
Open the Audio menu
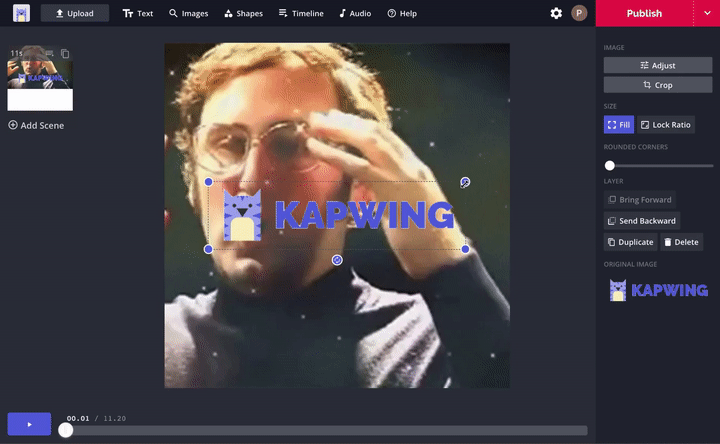[x=355, y=14]
